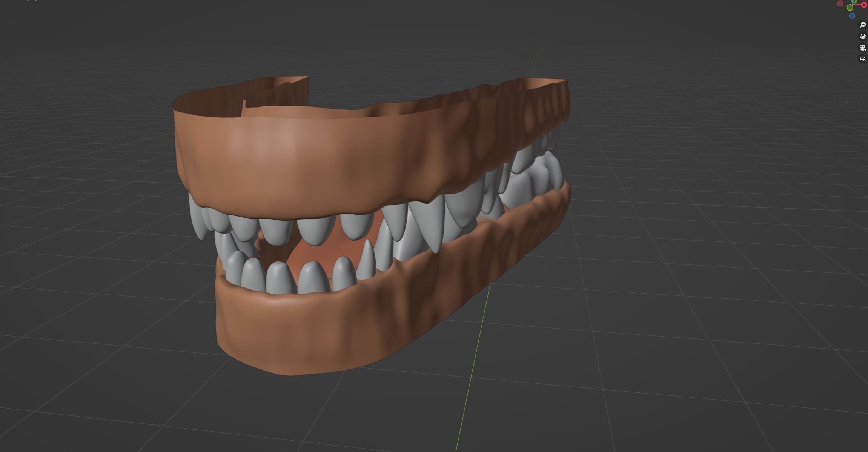868x452 pixels.
Task: Click the faded red negative X gizmo circle
Action: (840, 4)
